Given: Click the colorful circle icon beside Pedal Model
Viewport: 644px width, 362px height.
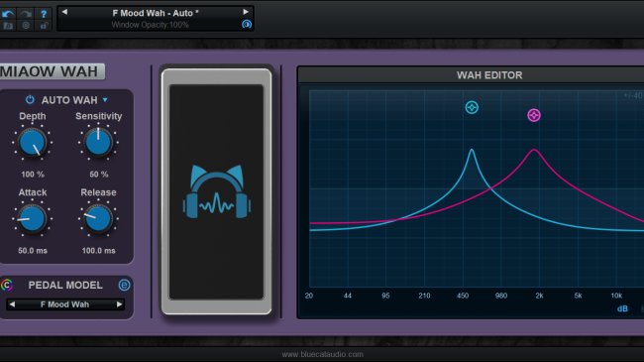Looking at the screenshot, I should (7, 285).
